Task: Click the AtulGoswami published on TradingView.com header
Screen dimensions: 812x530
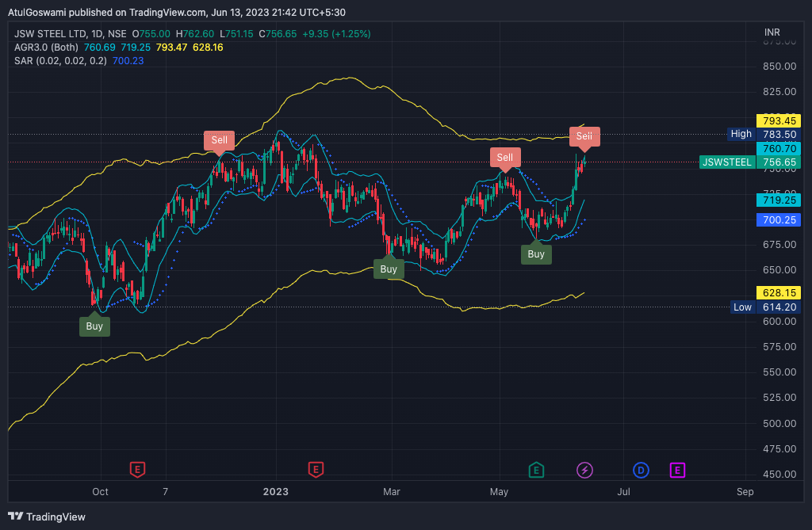Action: click(177, 12)
